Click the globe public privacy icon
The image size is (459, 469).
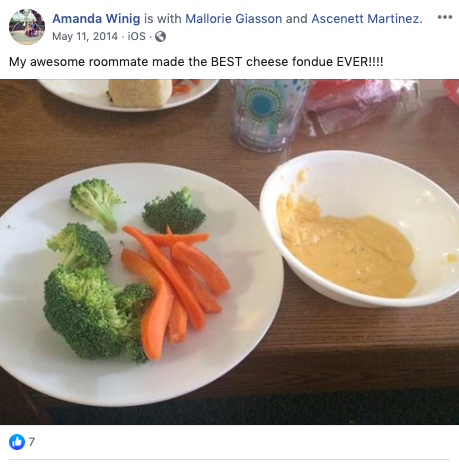[160, 36]
